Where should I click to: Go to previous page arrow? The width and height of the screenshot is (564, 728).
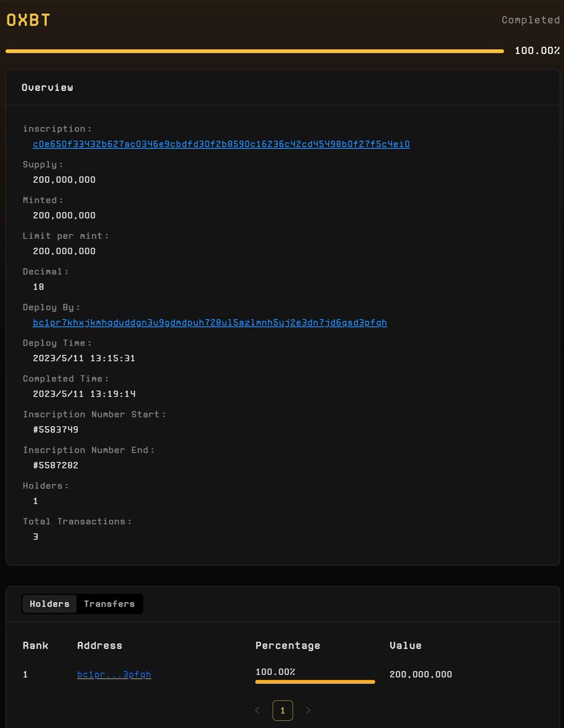tap(257, 710)
